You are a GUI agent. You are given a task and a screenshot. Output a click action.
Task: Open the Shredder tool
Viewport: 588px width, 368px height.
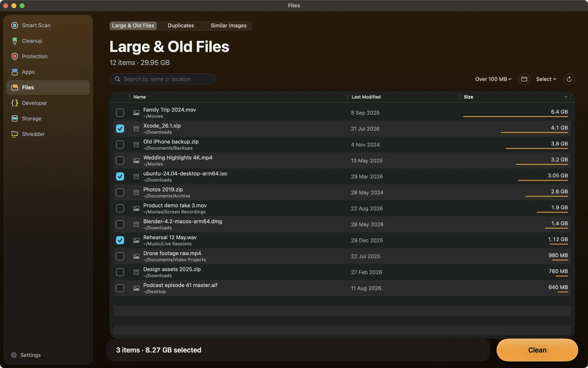pyautogui.click(x=48, y=134)
